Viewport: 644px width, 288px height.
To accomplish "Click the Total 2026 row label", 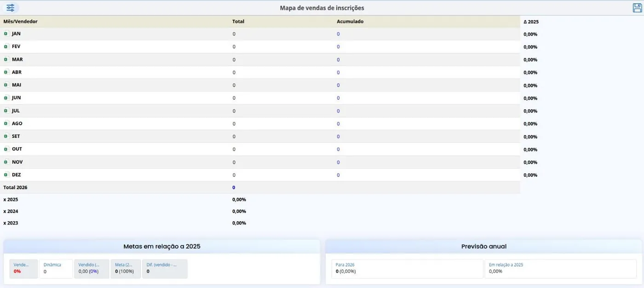I will coord(15,187).
